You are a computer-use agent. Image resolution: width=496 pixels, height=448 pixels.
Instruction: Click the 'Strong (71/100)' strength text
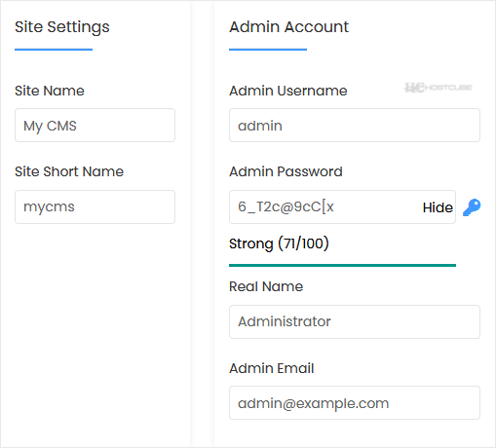click(x=279, y=243)
